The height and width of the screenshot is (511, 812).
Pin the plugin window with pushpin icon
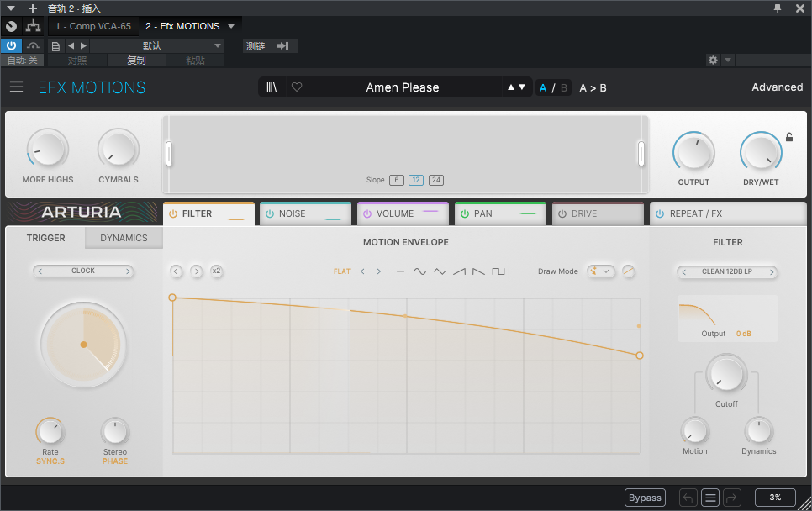[778, 8]
